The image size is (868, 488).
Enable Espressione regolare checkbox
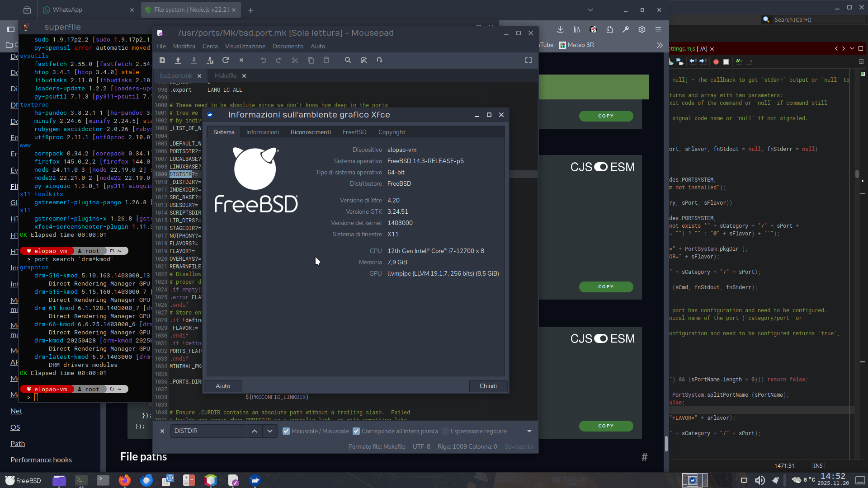[x=445, y=431]
